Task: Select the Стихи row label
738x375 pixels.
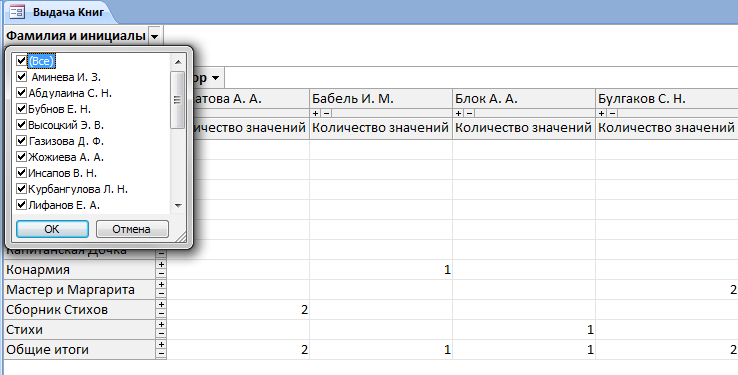Action: tap(80, 329)
